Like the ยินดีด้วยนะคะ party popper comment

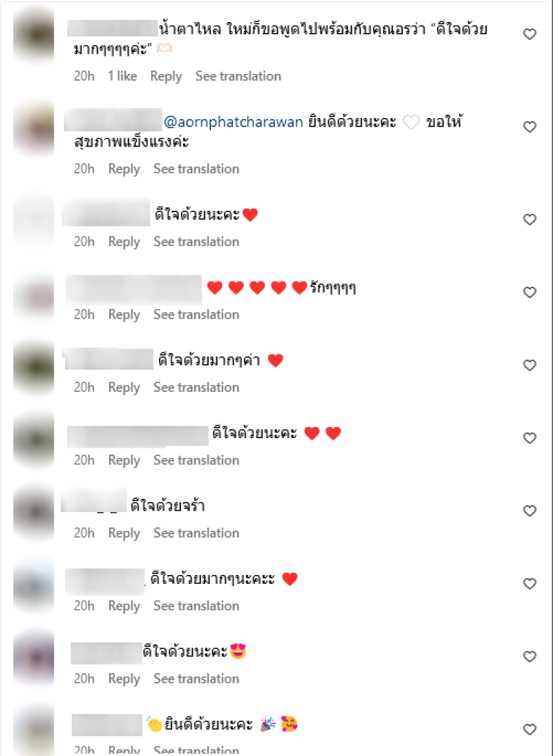click(529, 729)
